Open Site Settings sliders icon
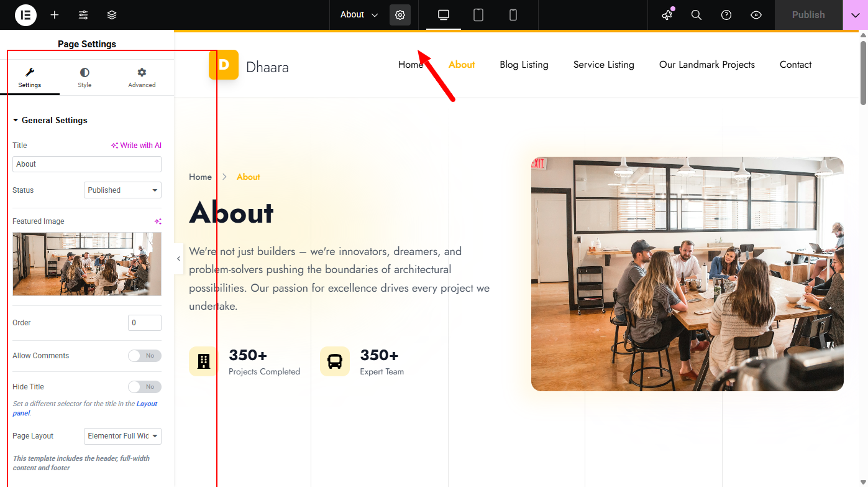Screen dimensions: 868x487 pos(83,15)
